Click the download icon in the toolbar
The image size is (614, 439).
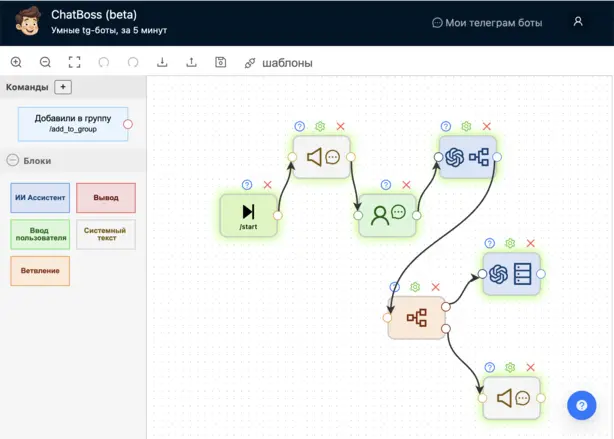coord(162,62)
